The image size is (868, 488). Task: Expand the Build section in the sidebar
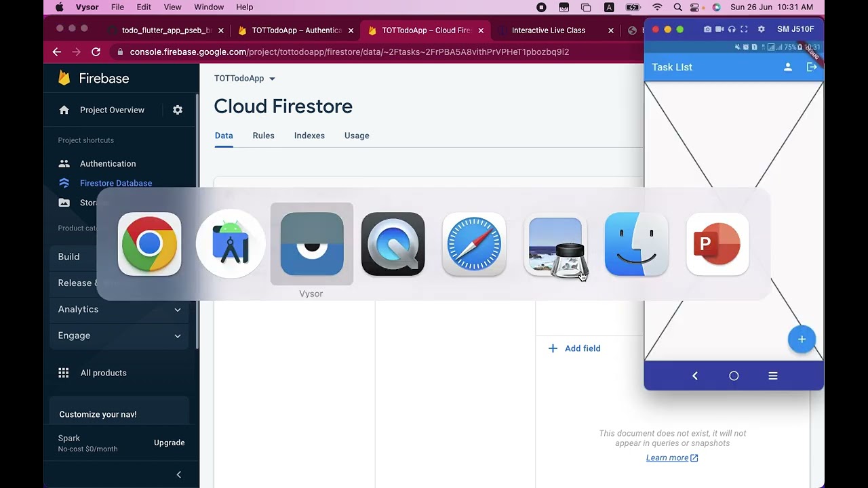(x=119, y=257)
